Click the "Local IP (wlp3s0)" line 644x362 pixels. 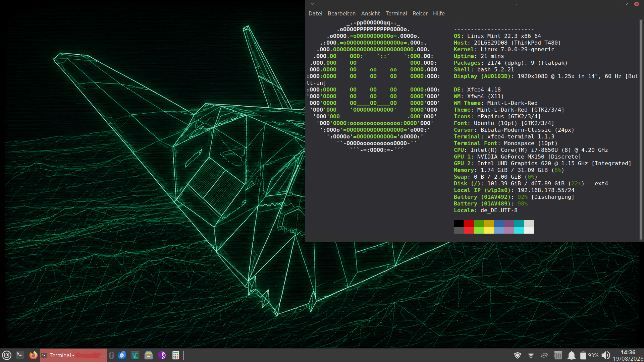pyautogui.click(x=514, y=190)
